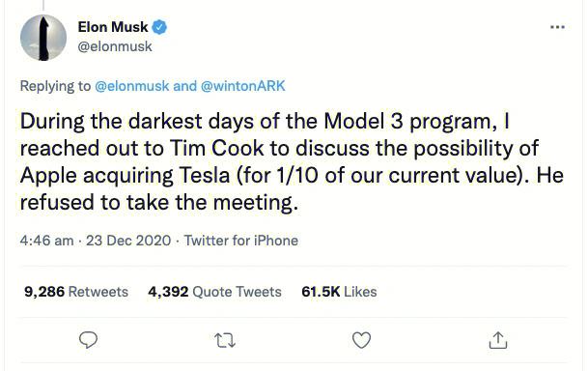Click the Quote Tweets label text
Screen dimensions: 588x371
tap(237, 292)
